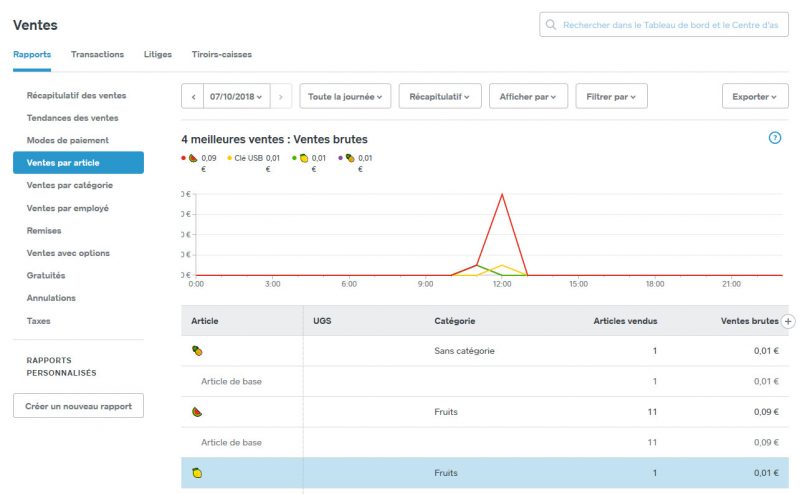Toggle the red watermelon legend series

(x=199, y=158)
